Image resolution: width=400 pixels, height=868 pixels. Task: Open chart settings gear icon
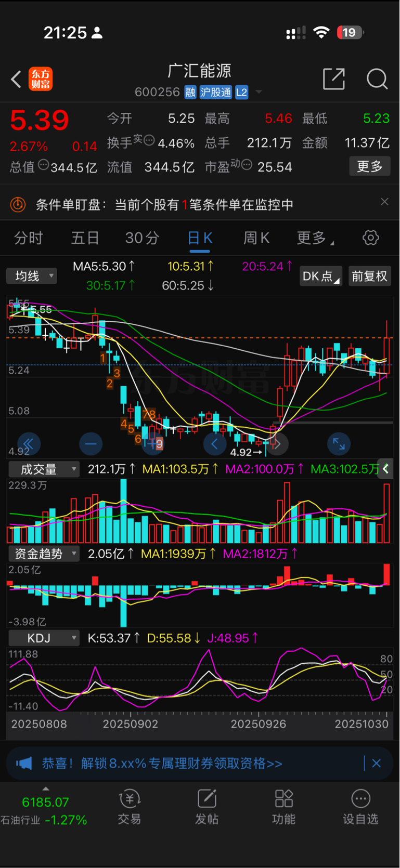click(371, 238)
